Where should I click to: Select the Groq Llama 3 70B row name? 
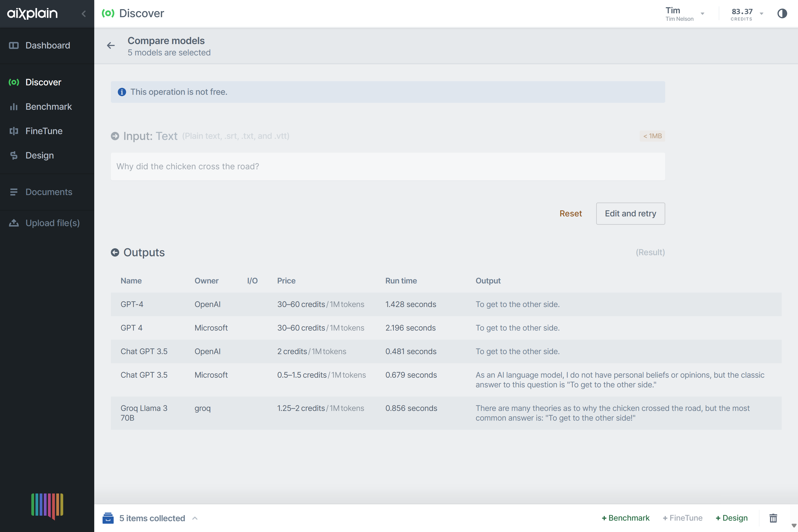144,413
